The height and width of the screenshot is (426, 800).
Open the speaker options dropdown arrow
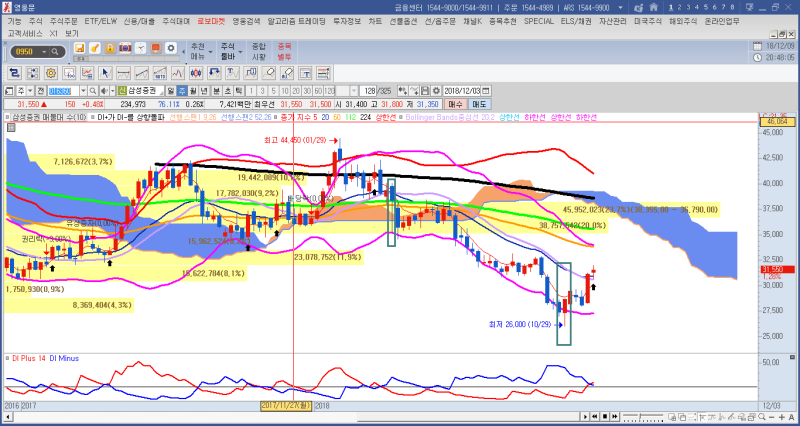point(112,91)
